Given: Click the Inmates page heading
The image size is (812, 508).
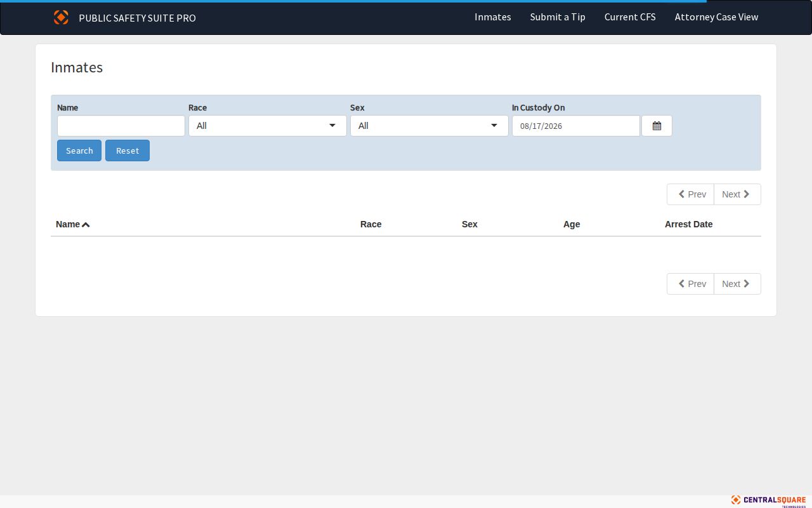Looking at the screenshot, I should point(77,67).
